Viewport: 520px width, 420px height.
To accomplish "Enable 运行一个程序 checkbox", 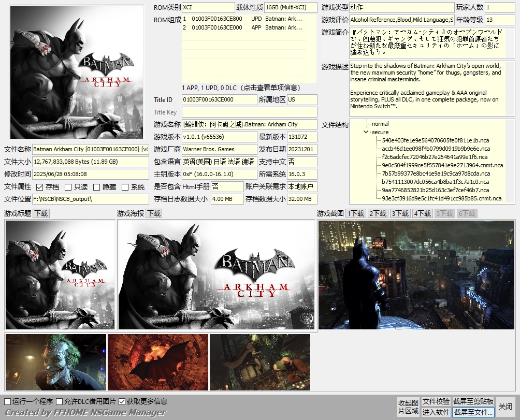I will click(8, 402).
